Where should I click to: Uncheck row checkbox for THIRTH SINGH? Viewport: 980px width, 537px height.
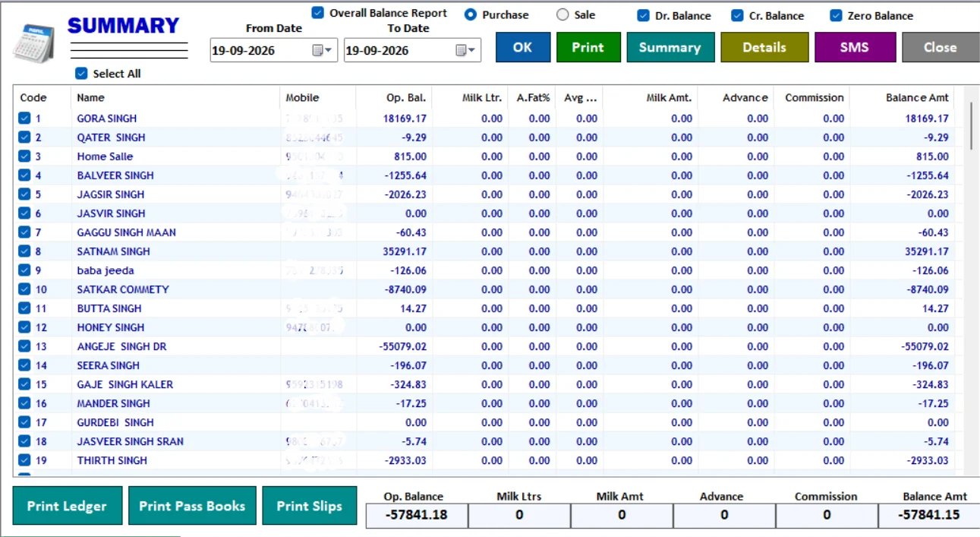coord(24,460)
